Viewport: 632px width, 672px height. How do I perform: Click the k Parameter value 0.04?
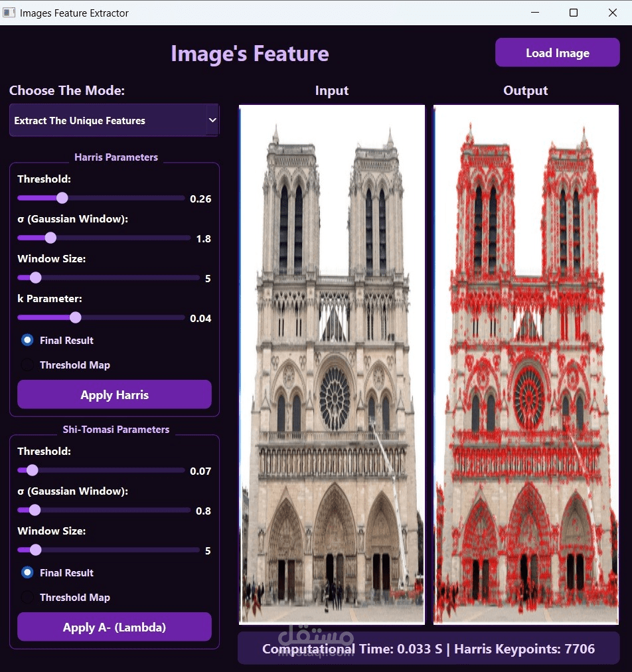[x=200, y=319]
